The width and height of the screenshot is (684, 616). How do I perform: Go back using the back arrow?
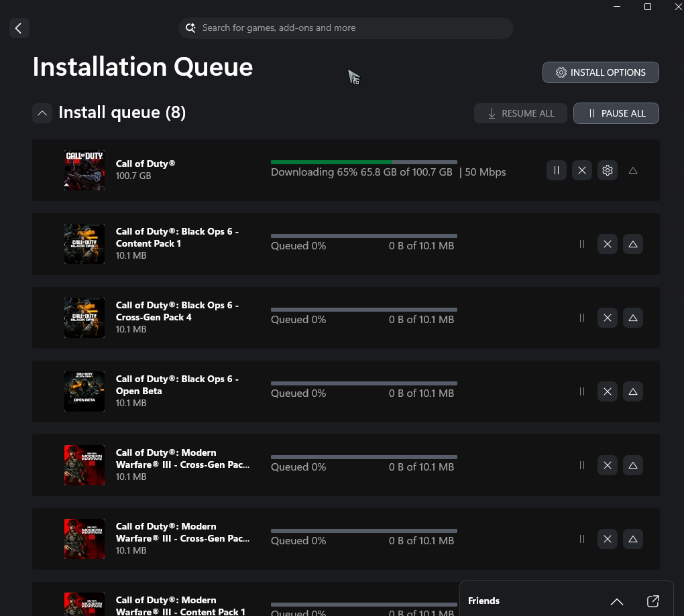19,28
